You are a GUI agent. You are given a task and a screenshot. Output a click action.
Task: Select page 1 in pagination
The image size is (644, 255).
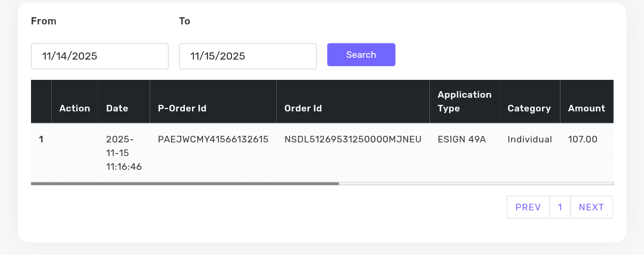560,207
